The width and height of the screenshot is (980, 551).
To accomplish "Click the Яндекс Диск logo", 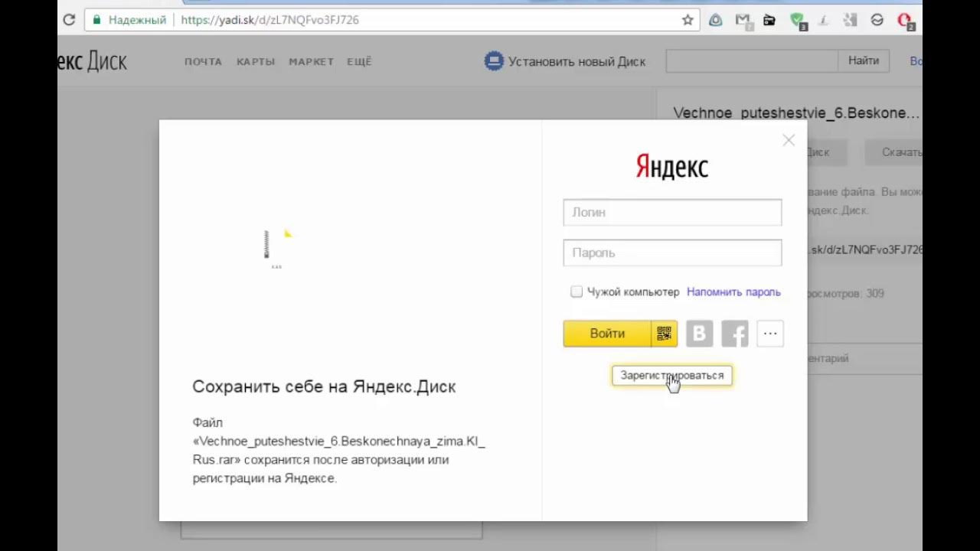I will 93,62.
